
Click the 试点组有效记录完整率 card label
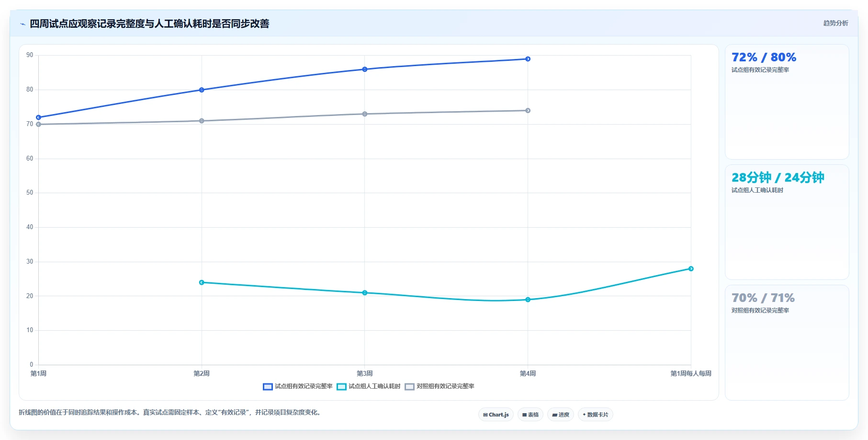pyautogui.click(x=760, y=70)
